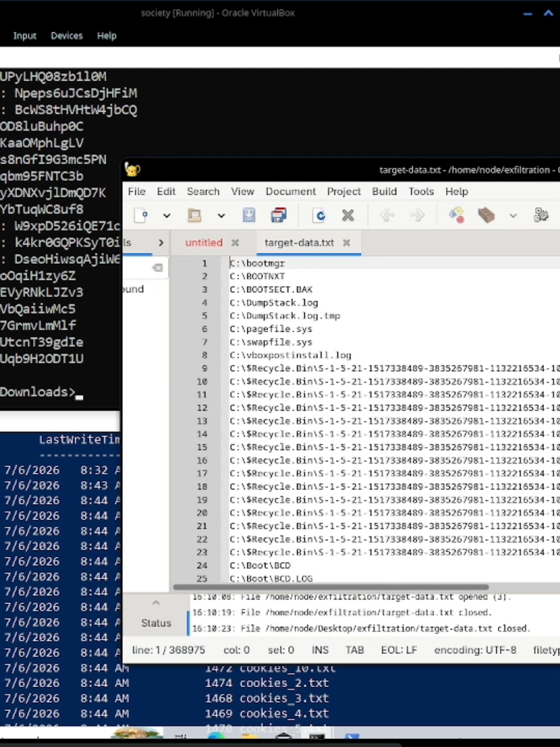Click the Reload file icon

pos(320,216)
